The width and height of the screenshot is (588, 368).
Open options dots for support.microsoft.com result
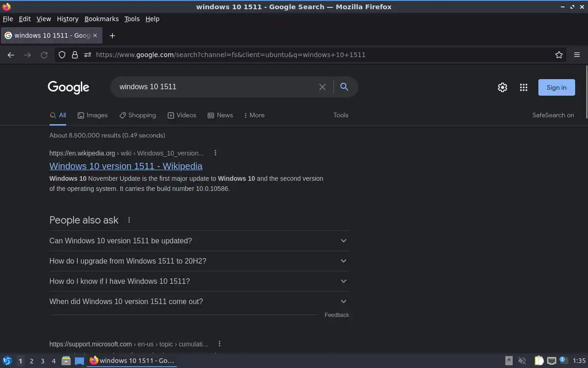(x=220, y=344)
